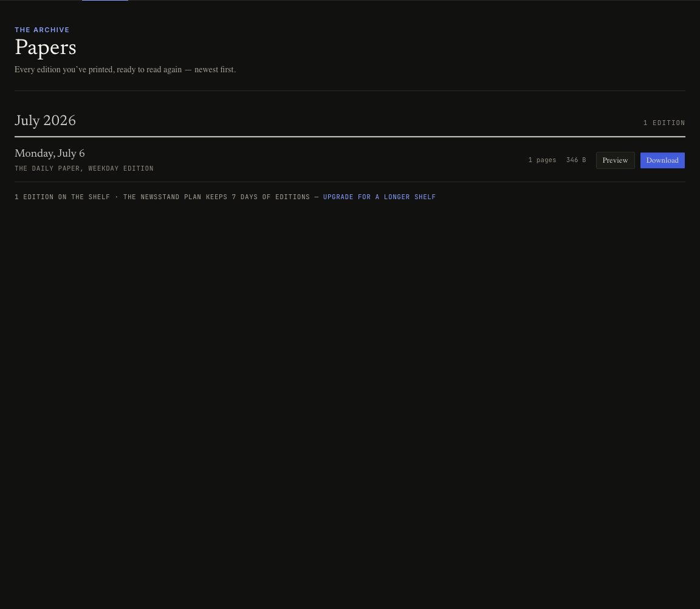The height and width of the screenshot is (609, 700).
Task: Click 'THE ARCHIVE' section label
Action: 42,30
